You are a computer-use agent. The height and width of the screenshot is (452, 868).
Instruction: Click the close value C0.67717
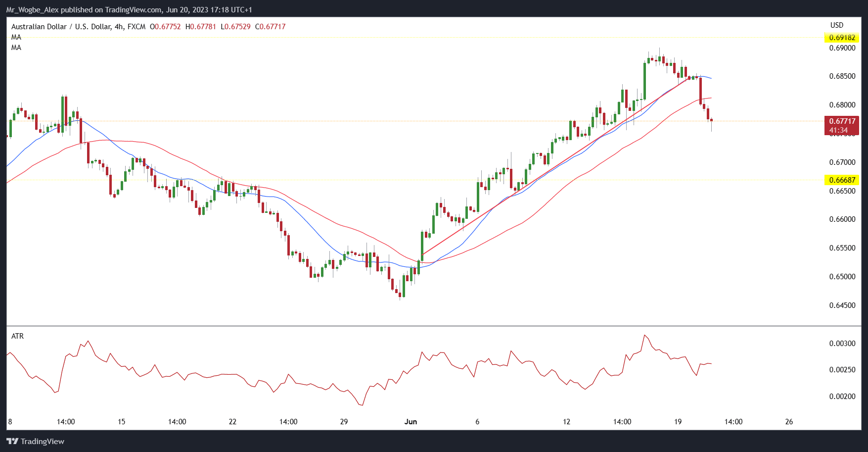click(270, 27)
